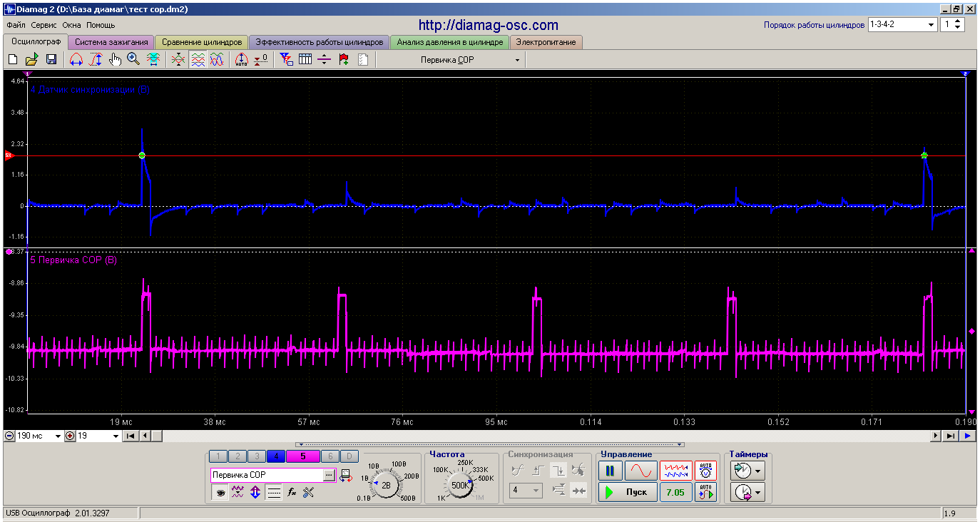Toggle the channel zero-line display
This screenshot has height=522, width=980.
[274, 492]
